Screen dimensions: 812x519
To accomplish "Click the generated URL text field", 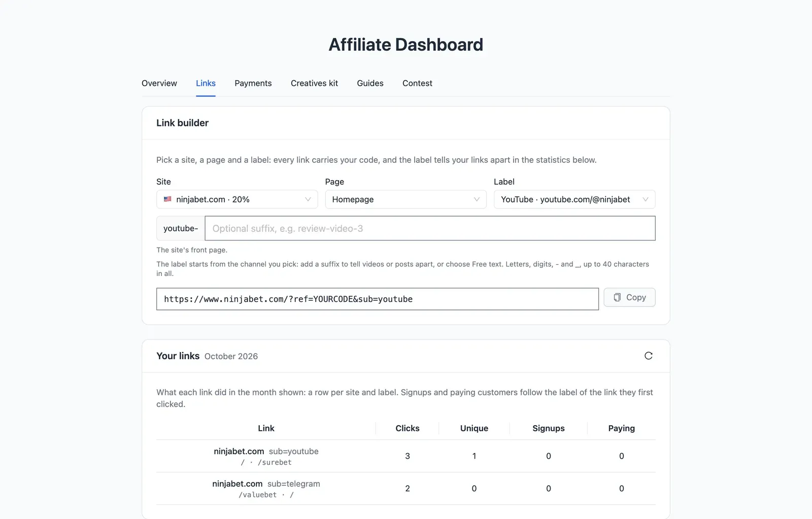I will (378, 299).
